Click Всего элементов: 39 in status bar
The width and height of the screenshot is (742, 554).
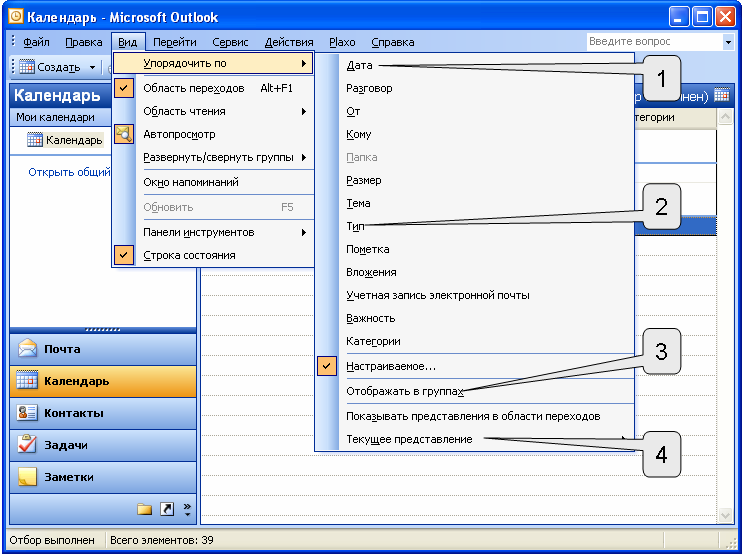161,540
